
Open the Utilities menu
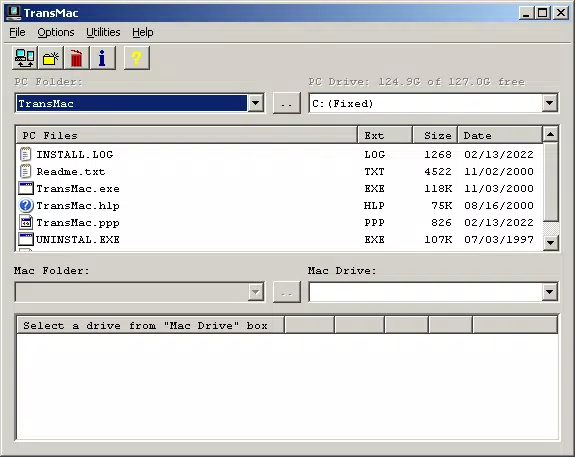click(x=103, y=32)
